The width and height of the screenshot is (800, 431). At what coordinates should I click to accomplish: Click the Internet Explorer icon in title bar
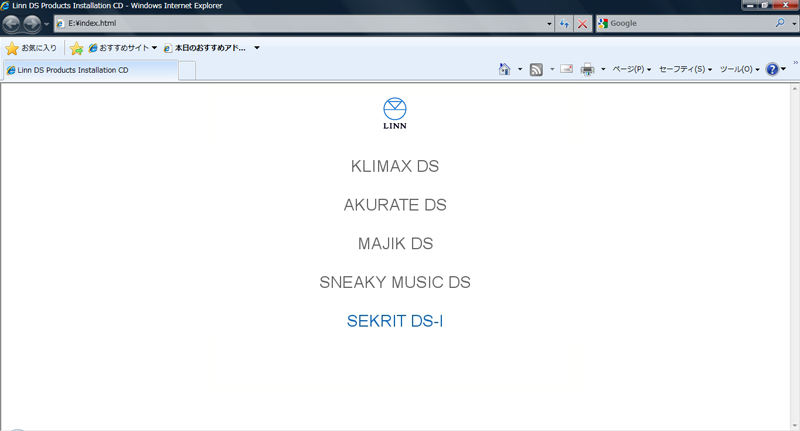click(5, 6)
